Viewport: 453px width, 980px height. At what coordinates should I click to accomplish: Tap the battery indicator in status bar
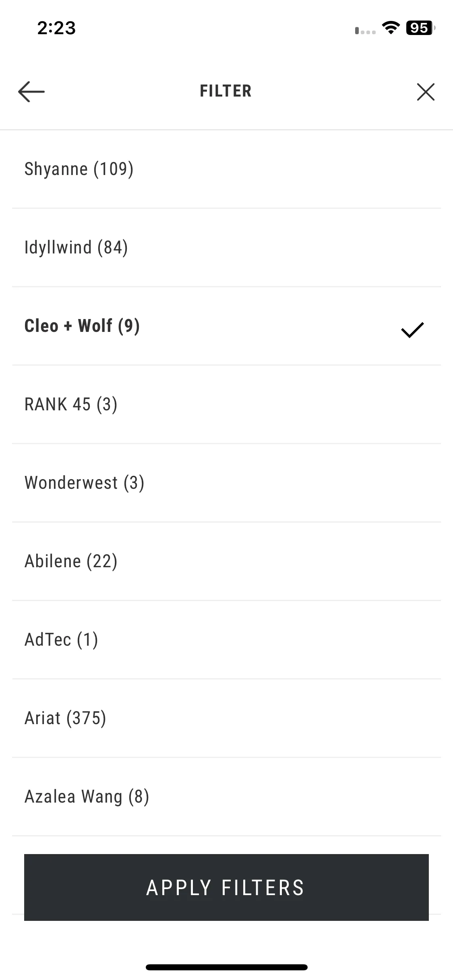coord(421,28)
